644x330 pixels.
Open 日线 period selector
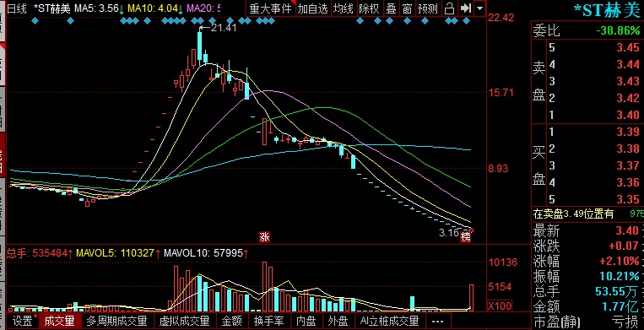[17, 8]
